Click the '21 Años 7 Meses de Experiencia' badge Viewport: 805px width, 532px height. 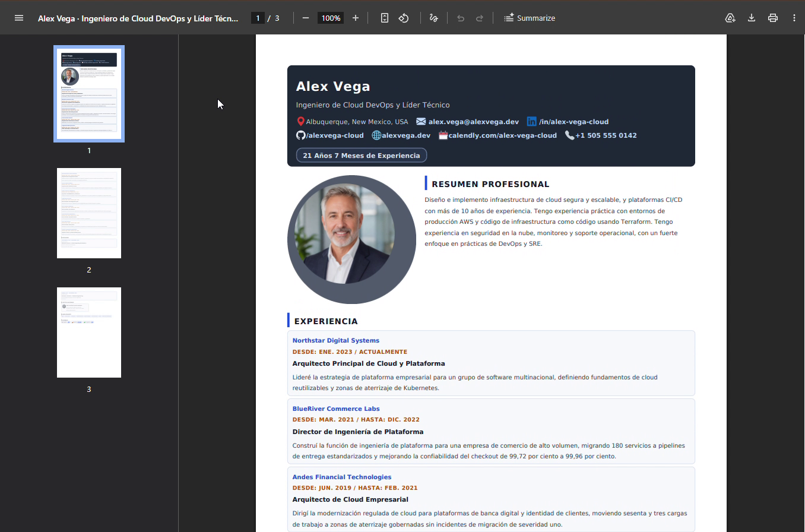pos(362,155)
